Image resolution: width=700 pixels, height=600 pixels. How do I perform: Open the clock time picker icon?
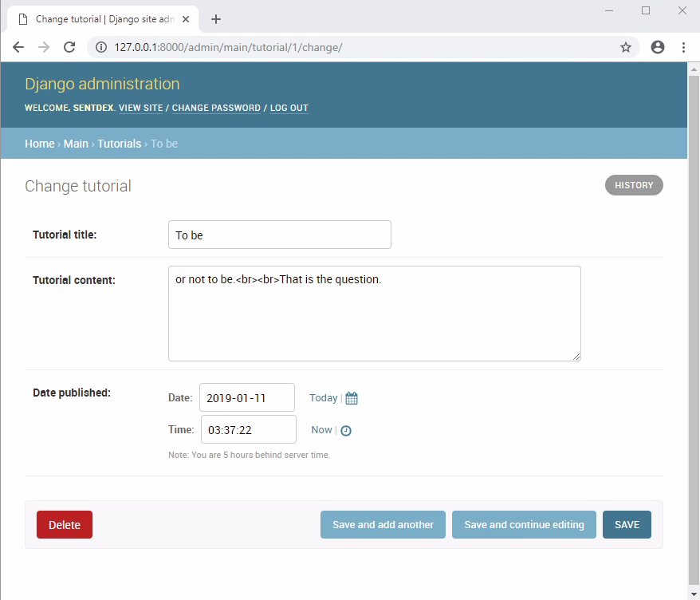[346, 431]
